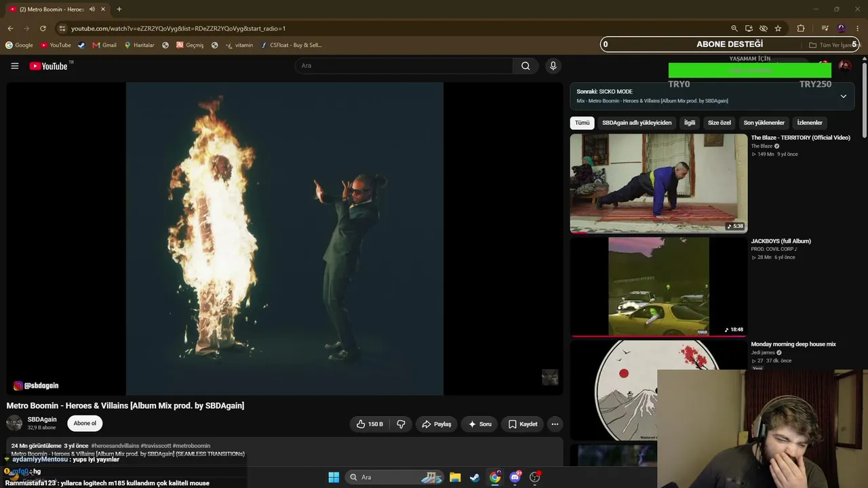Open the JACKBOYS full album thumbnail
The height and width of the screenshot is (488, 868).
point(658,287)
